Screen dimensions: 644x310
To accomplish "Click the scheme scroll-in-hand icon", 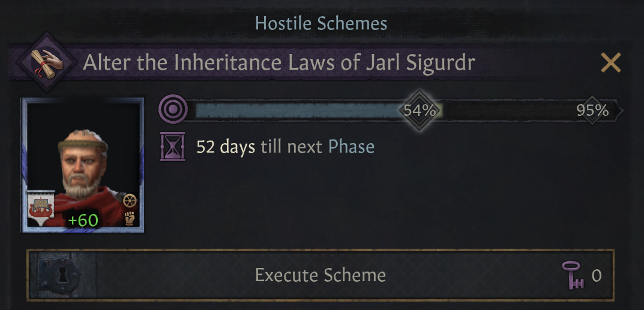I will [44, 62].
